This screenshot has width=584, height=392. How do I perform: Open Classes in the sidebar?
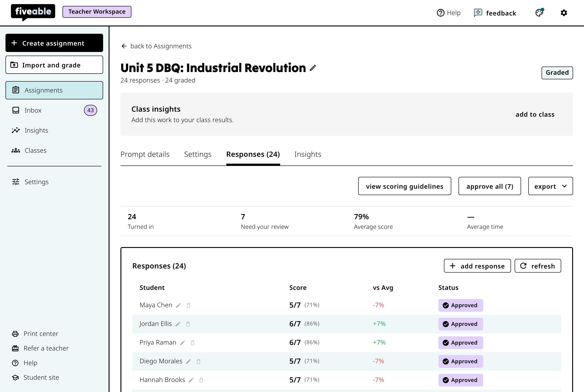tap(54, 150)
